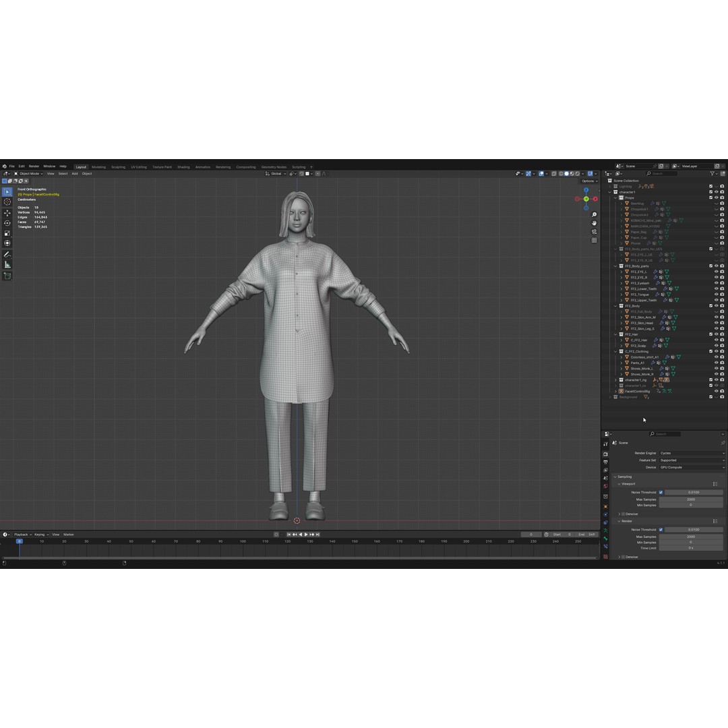Open the Feature Set dropdown
This screenshot has height=728, width=728.
pos(692,460)
